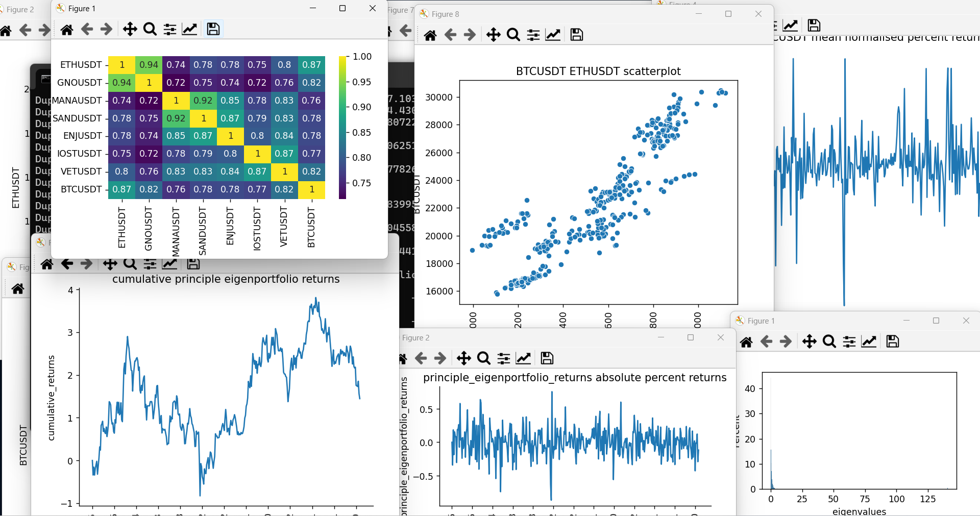Click Home icon in percent returns Figure 2

tap(402, 358)
